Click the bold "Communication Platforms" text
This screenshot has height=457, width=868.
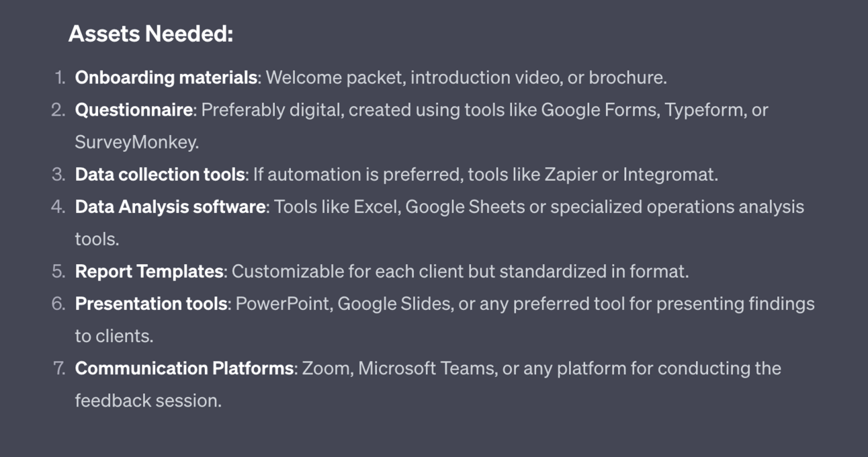pos(184,368)
